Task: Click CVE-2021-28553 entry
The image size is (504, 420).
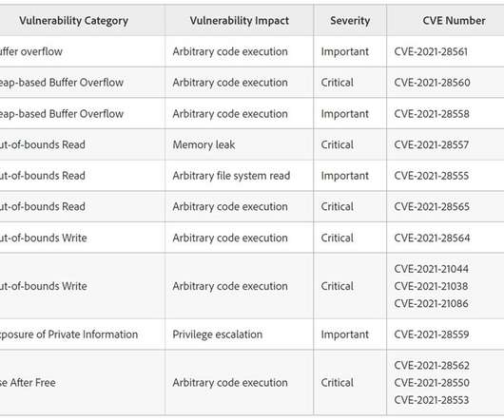Action: (x=432, y=400)
